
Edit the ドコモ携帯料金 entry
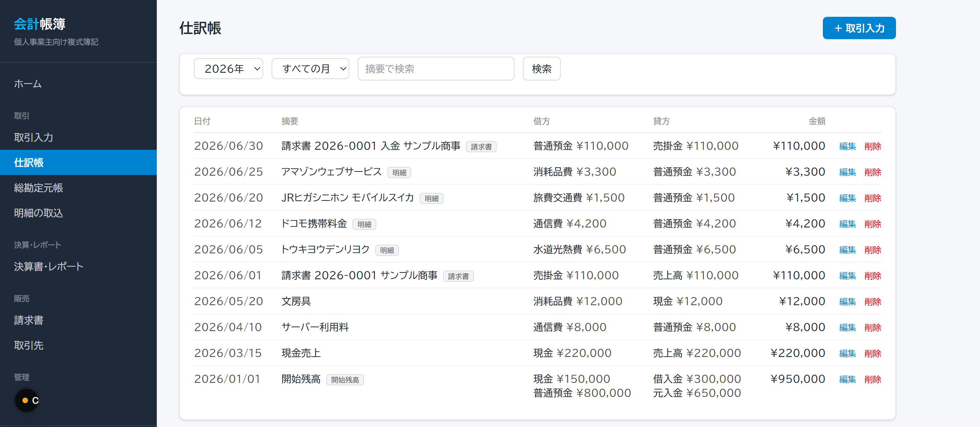847,224
